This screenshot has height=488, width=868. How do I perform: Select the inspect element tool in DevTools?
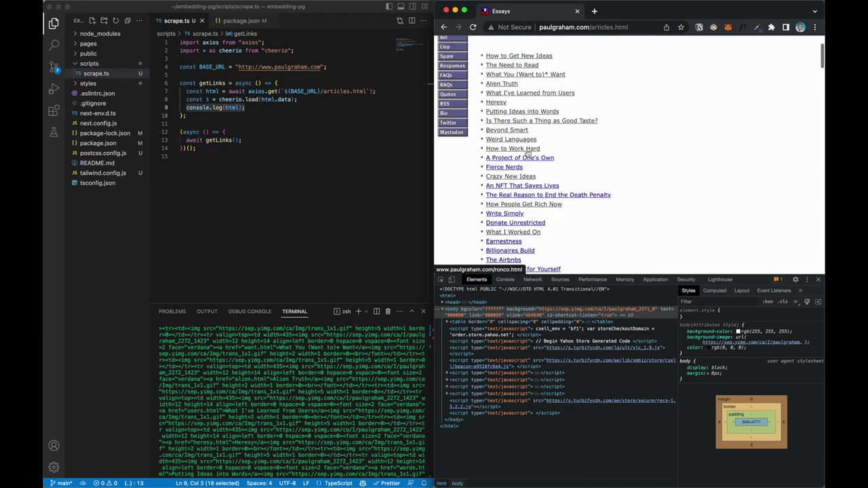pos(441,279)
